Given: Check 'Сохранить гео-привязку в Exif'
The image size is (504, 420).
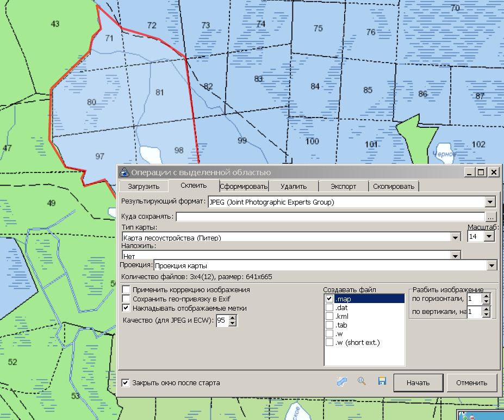Looking at the screenshot, I should (127, 299).
